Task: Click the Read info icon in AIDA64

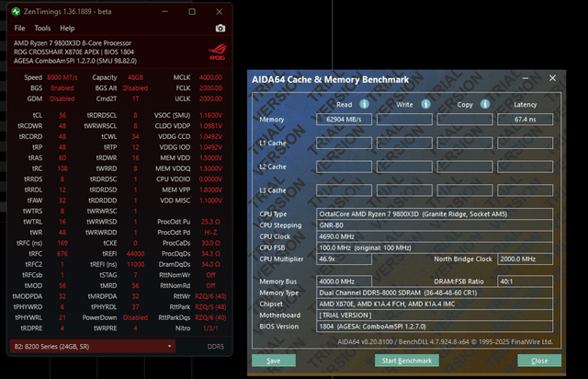Action: (364, 104)
